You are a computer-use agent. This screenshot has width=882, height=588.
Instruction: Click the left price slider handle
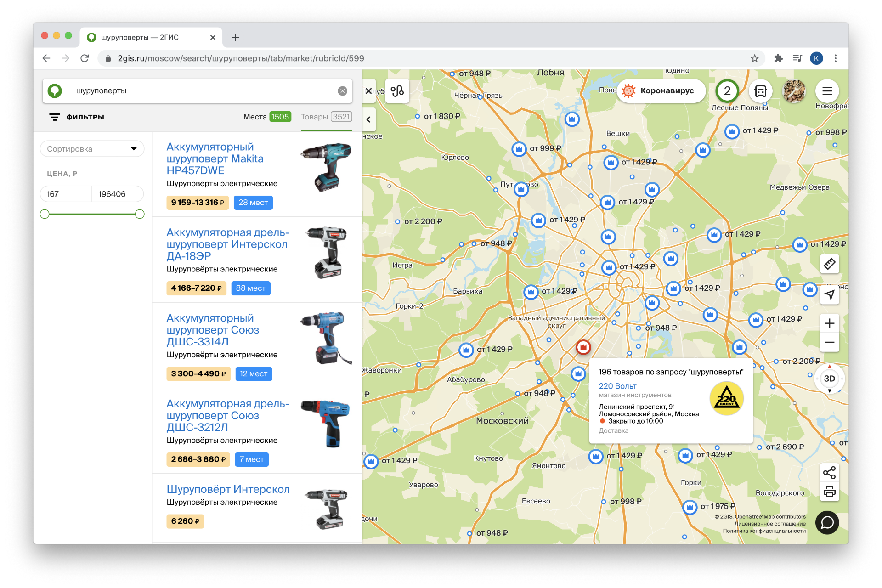click(x=45, y=214)
